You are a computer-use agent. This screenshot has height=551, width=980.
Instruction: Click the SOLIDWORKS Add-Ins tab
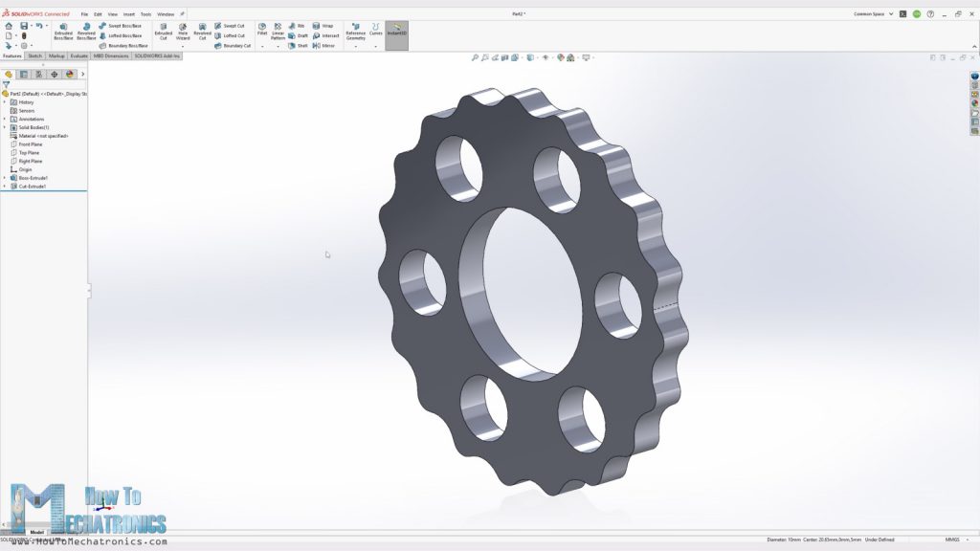tap(156, 55)
